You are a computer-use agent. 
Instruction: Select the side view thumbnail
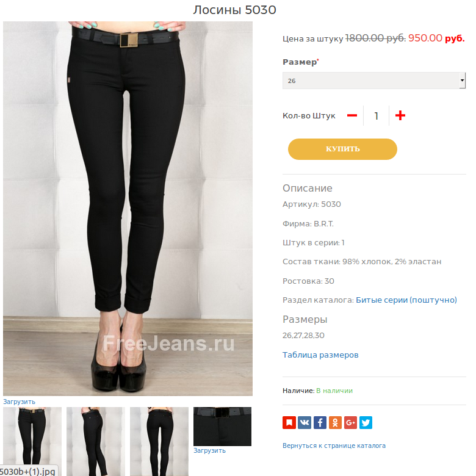(x=96, y=441)
